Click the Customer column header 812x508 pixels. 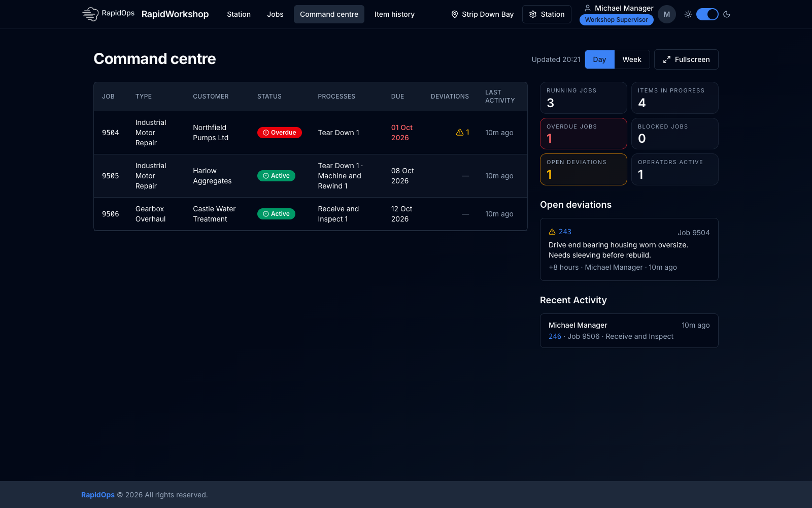pos(211,97)
